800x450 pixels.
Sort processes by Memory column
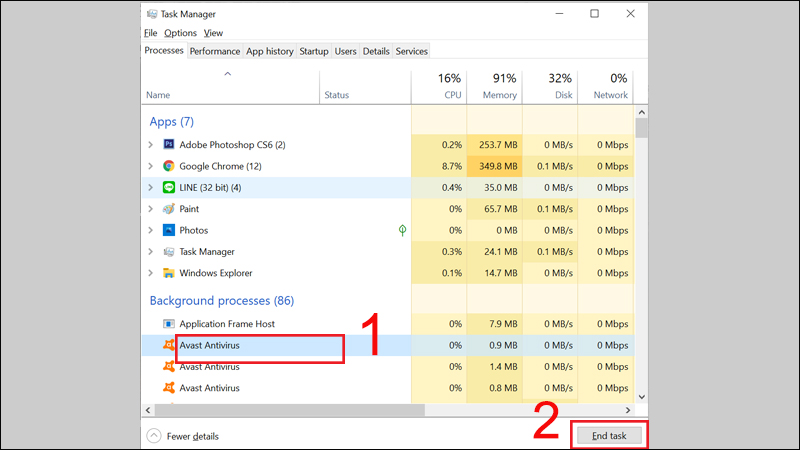(x=494, y=86)
